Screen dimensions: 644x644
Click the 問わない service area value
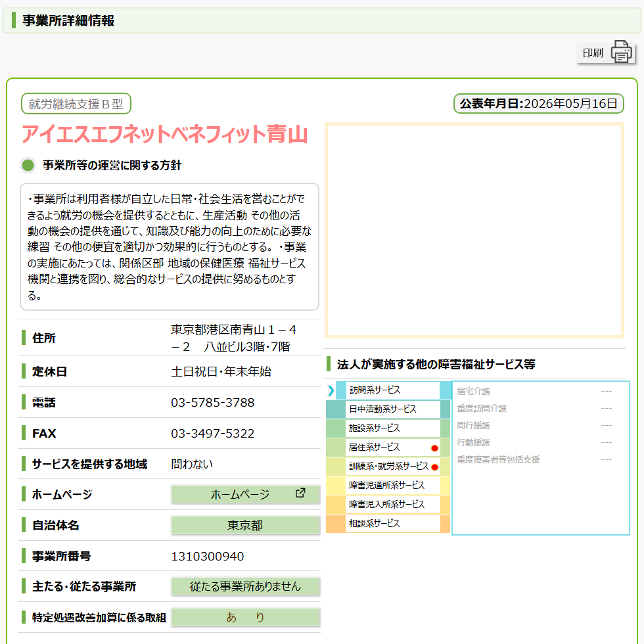[192, 464]
